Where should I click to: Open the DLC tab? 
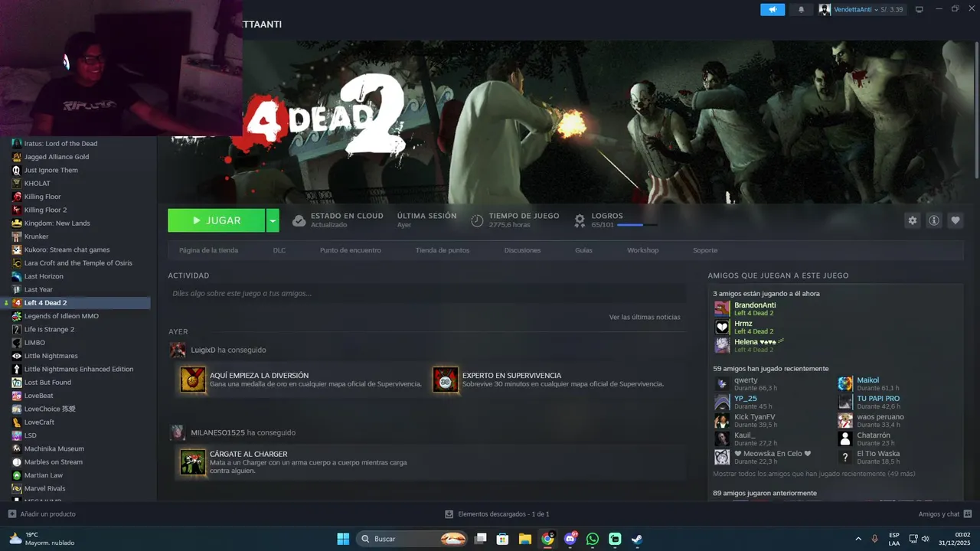click(x=279, y=250)
